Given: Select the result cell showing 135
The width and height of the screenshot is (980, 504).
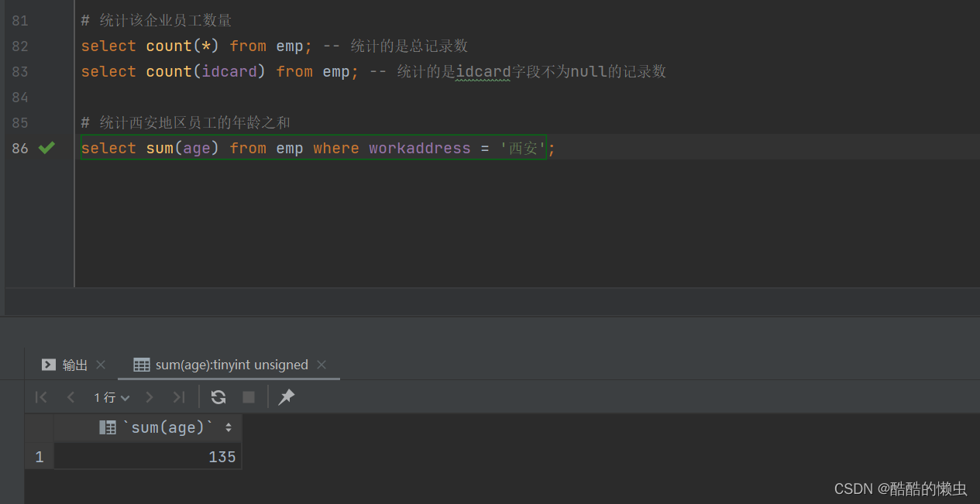Looking at the screenshot, I should pyautogui.click(x=147, y=457).
